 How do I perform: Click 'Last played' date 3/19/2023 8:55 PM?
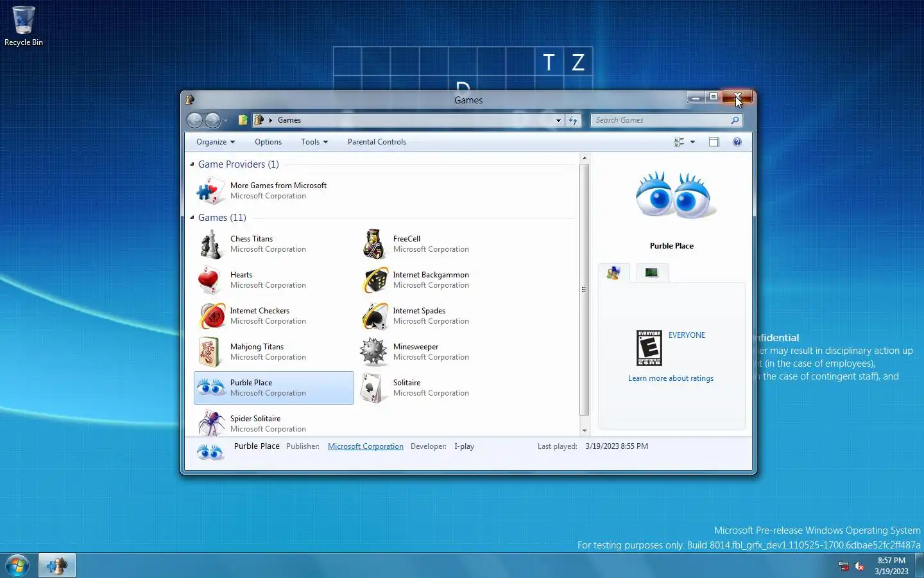click(617, 446)
